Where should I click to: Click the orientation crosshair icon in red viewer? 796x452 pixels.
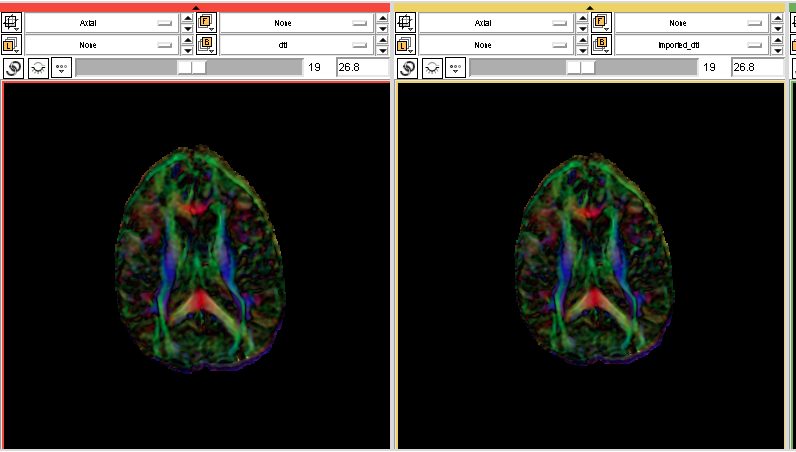[x=13, y=21]
